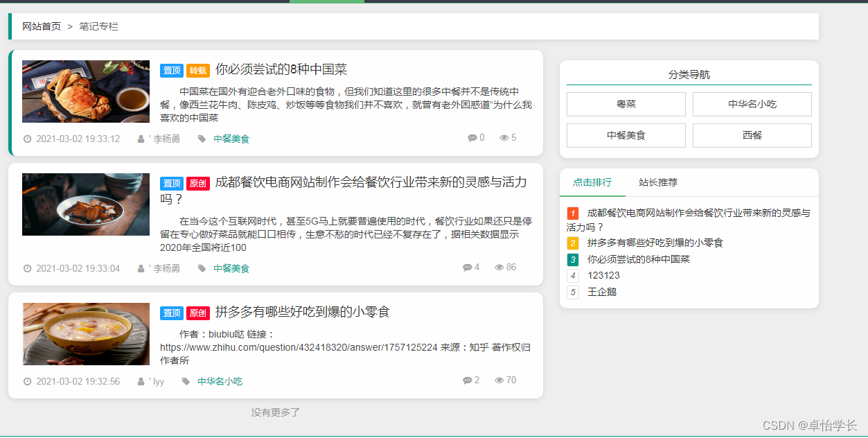Click summary text starting 作者：biubiu哒
This screenshot has width=868, height=438.
click(346, 347)
